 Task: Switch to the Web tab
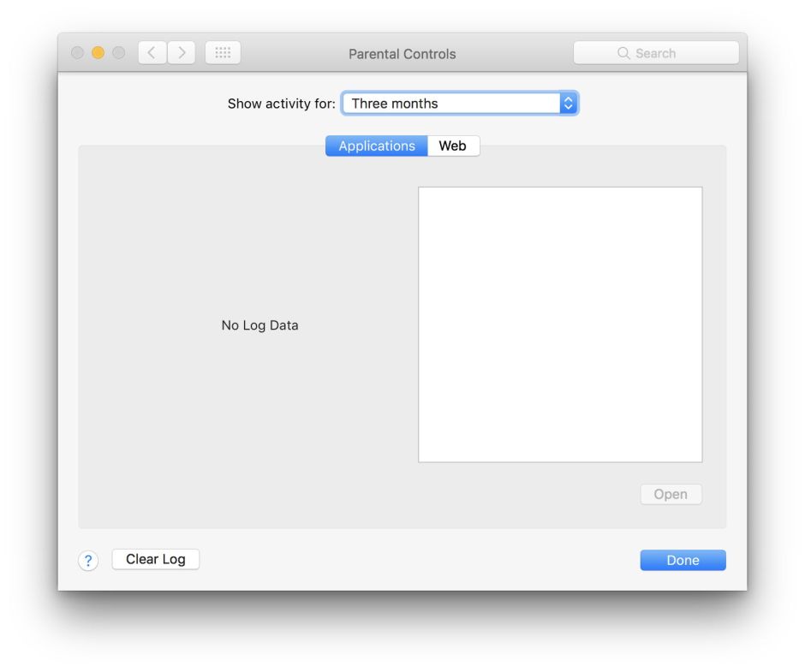coord(453,146)
